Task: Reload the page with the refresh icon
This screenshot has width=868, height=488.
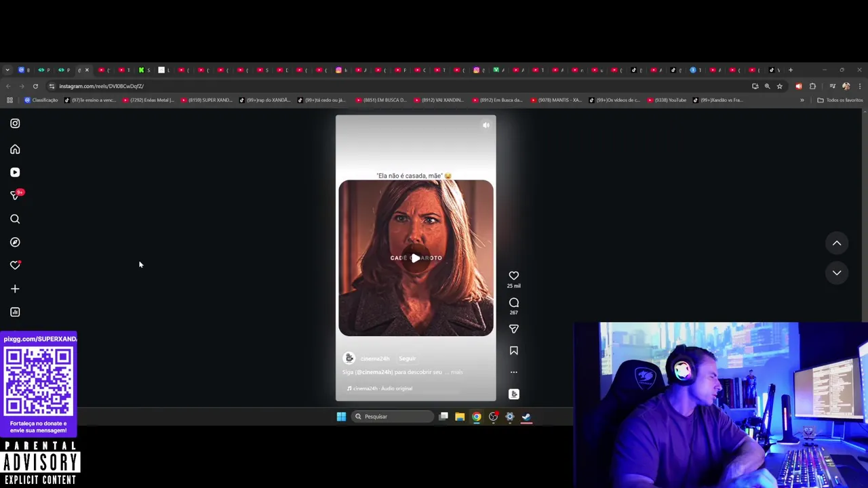Action: (35, 86)
